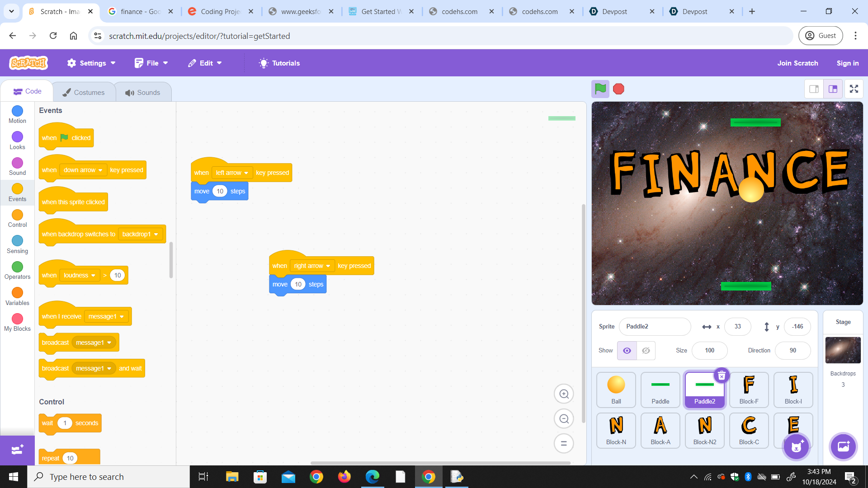Open the File menu
The height and width of the screenshot is (488, 868).
pos(151,63)
